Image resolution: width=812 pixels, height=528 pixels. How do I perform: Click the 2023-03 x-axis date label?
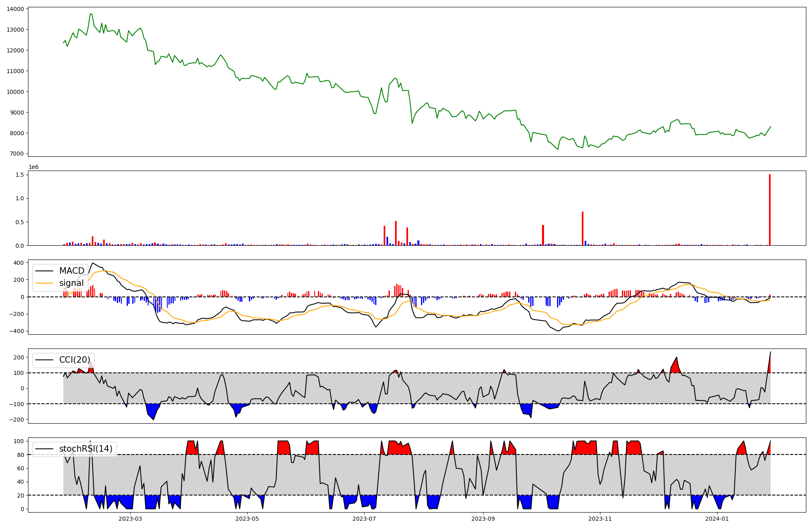point(130,519)
